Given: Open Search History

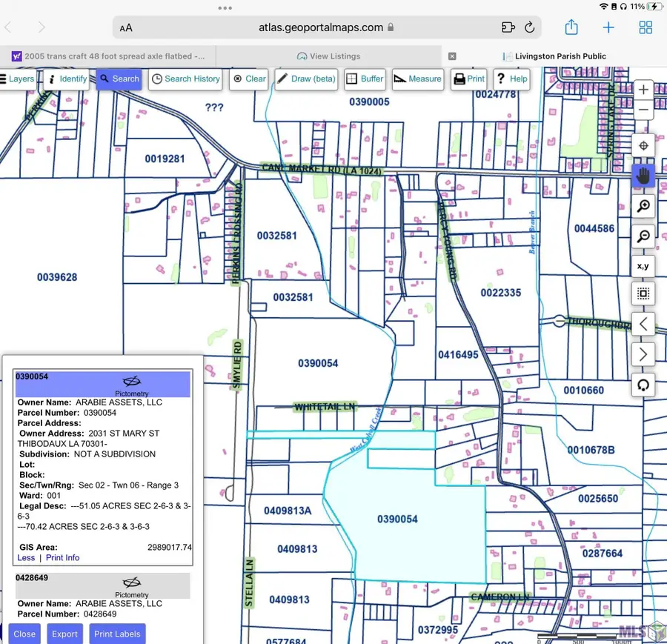Looking at the screenshot, I should pyautogui.click(x=185, y=79).
